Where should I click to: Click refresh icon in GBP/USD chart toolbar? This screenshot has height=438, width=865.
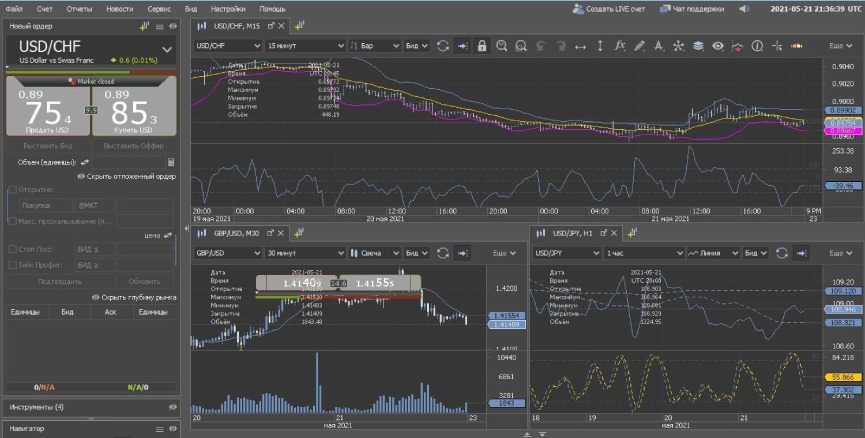pyautogui.click(x=442, y=253)
